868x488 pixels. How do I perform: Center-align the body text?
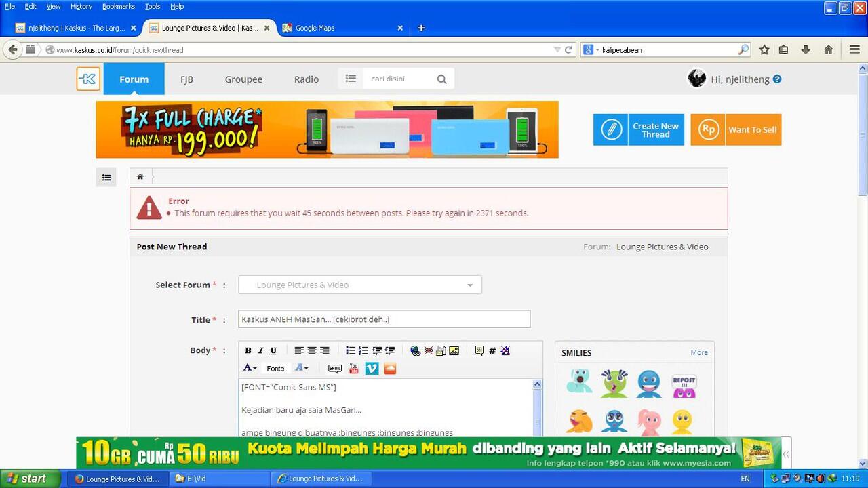coord(312,350)
